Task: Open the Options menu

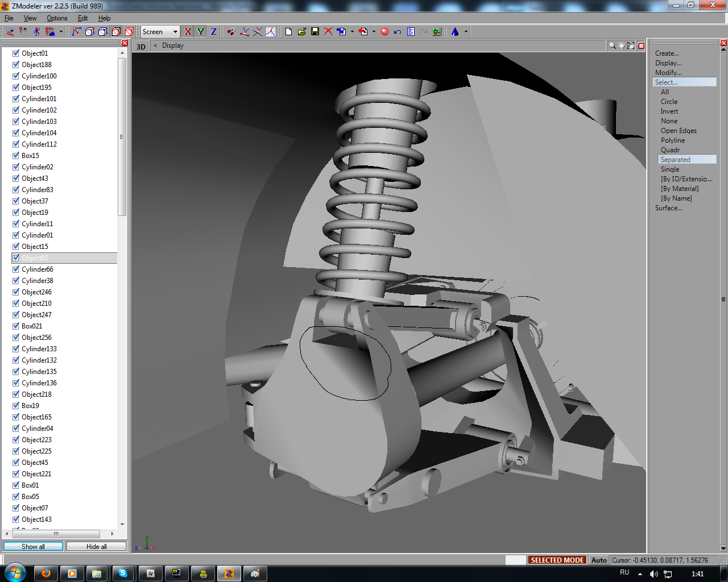Action: point(57,18)
